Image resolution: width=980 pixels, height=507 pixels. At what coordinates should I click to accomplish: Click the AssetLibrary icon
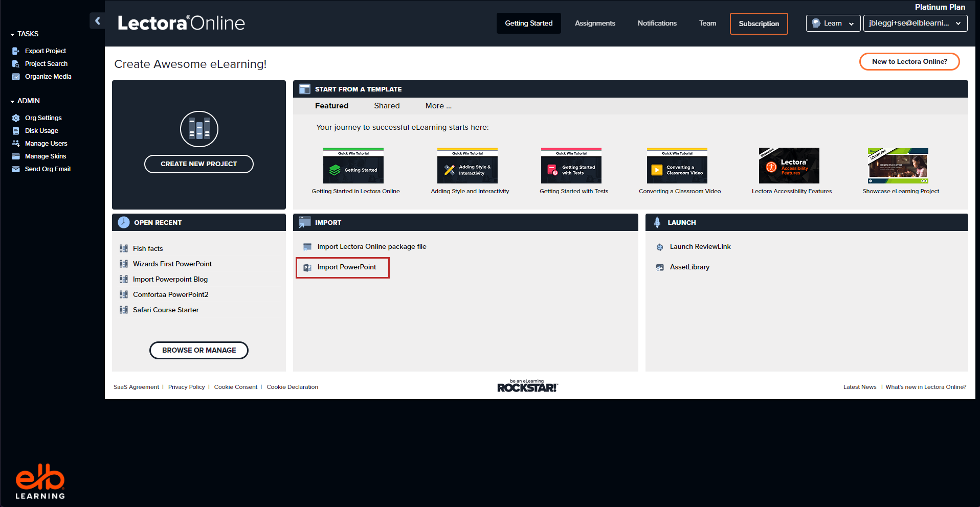(660, 267)
